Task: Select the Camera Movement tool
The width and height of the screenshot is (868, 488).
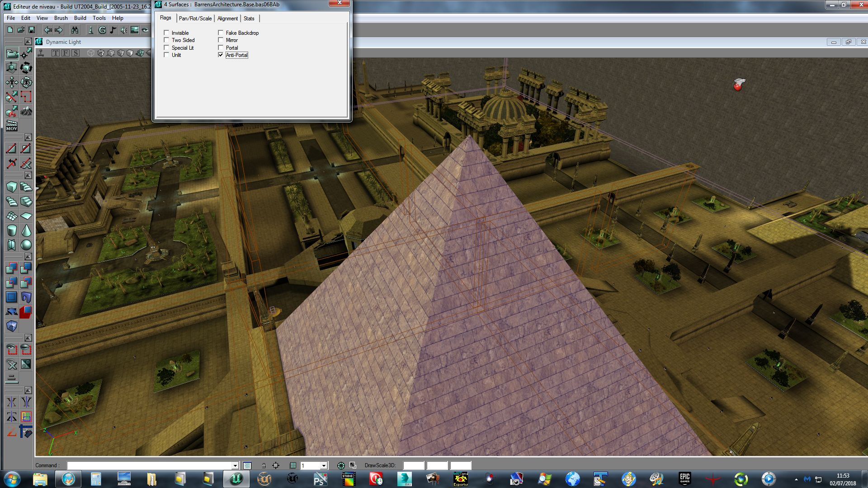Action: (12, 54)
